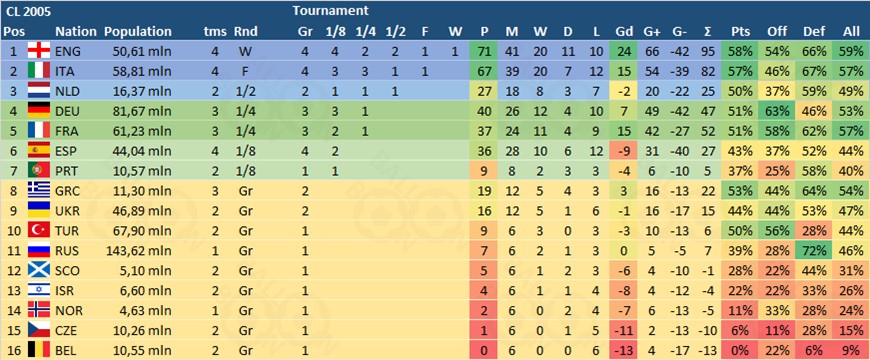Click the Italy flag icon
Image resolution: width=870 pixels, height=360 pixels.
39,71
